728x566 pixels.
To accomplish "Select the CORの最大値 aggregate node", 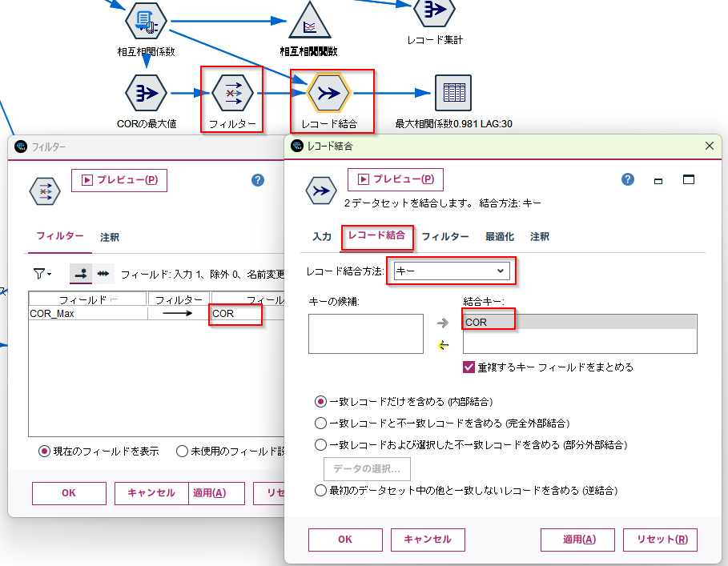I will pos(147,93).
